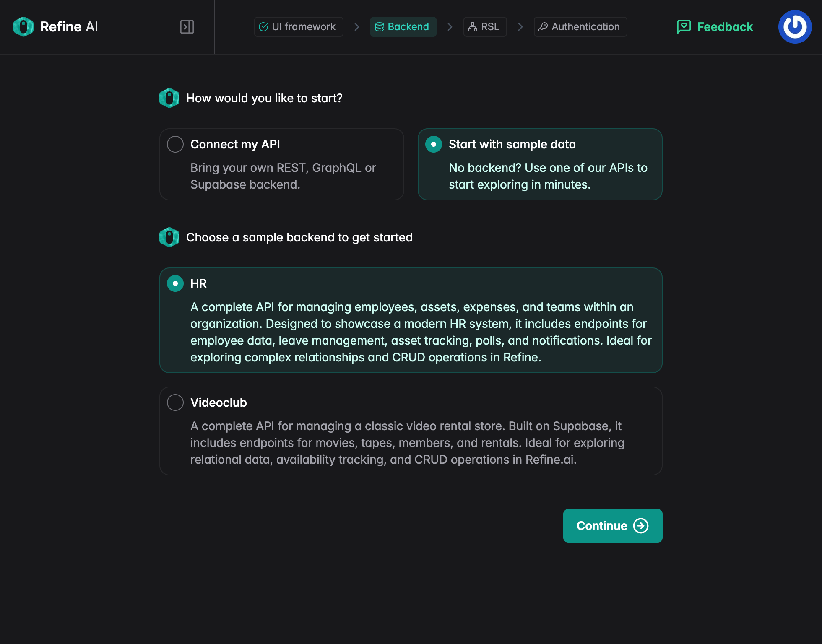Open the Authentication step
822x644 pixels.
click(580, 26)
